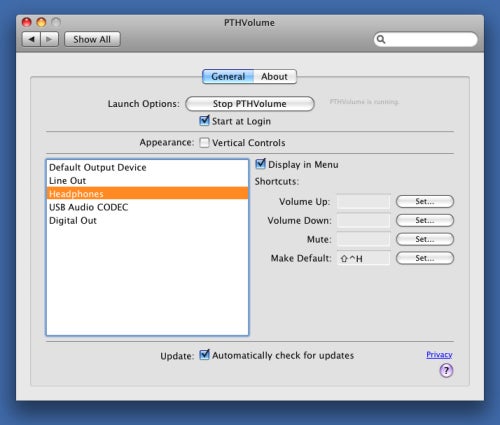Minimize the window with the yellow button

[x=41, y=22]
